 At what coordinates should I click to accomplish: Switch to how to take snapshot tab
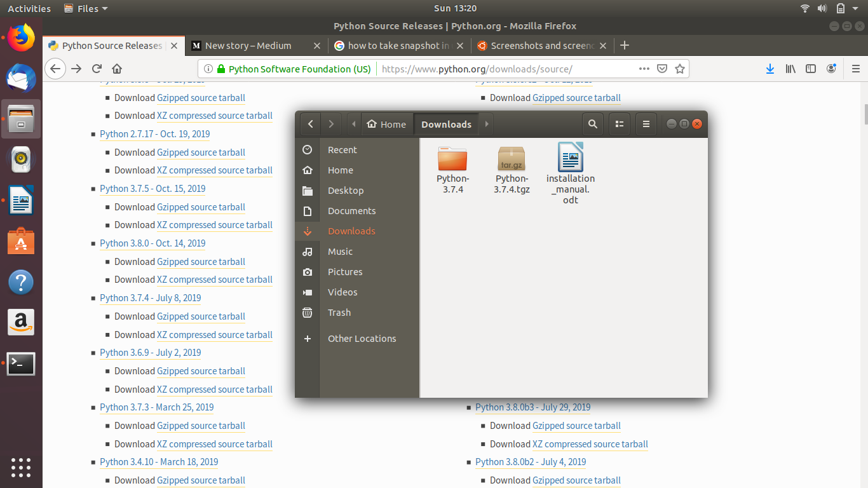[x=399, y=46]
